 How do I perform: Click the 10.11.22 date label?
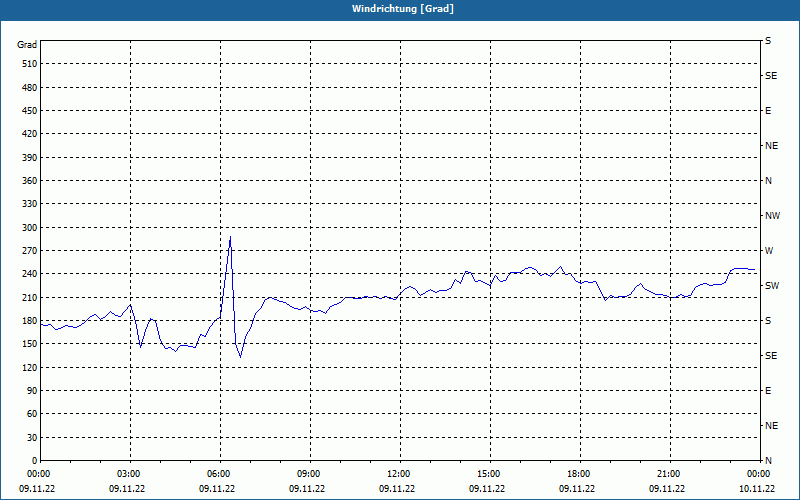coord(757,489)
